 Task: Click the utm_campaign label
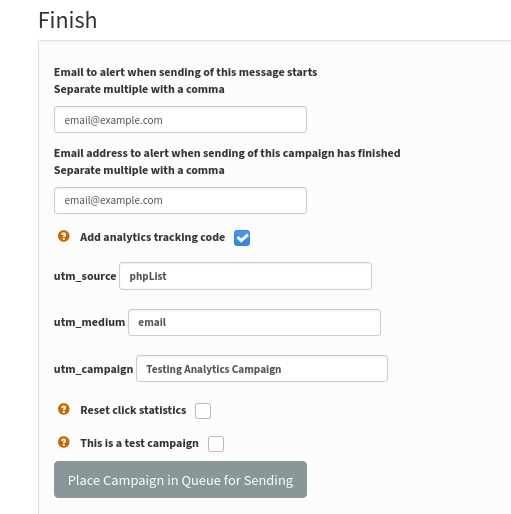[x=93, y=369]
